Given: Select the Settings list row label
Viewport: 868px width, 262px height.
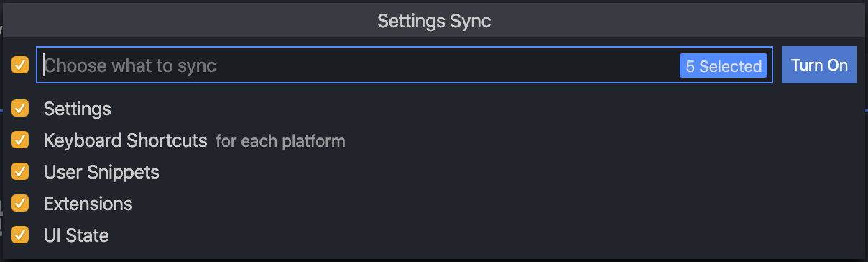Looking at the screenshot, I should coord(77,109).
